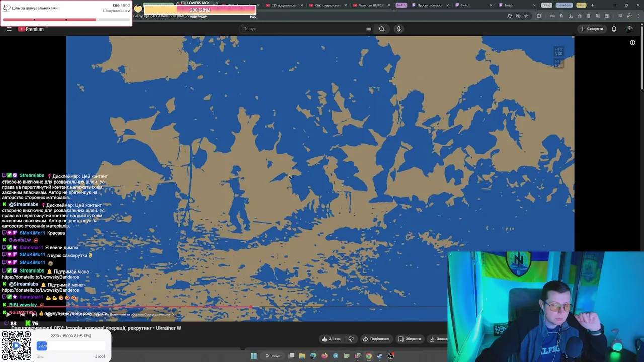This screenshot has width=644, height=362.
Task: Open the Windows Start menu
Action: (x=253, y=356)
